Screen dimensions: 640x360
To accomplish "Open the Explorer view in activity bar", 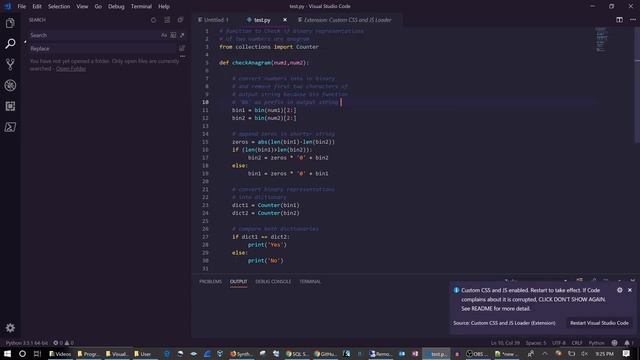I will point(10,23).
